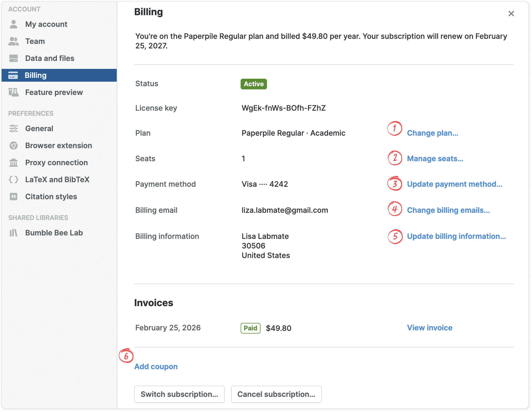Open Citation styles preferences

(51, 197)
